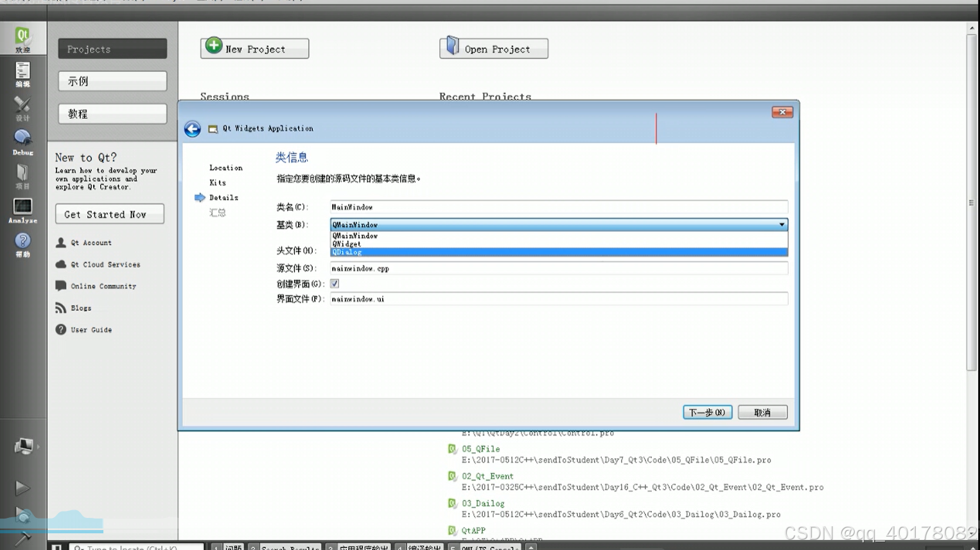Select the Projects tab in the welcome sidebar
Viewport: 980px width, 550px height.
(112, 49)
